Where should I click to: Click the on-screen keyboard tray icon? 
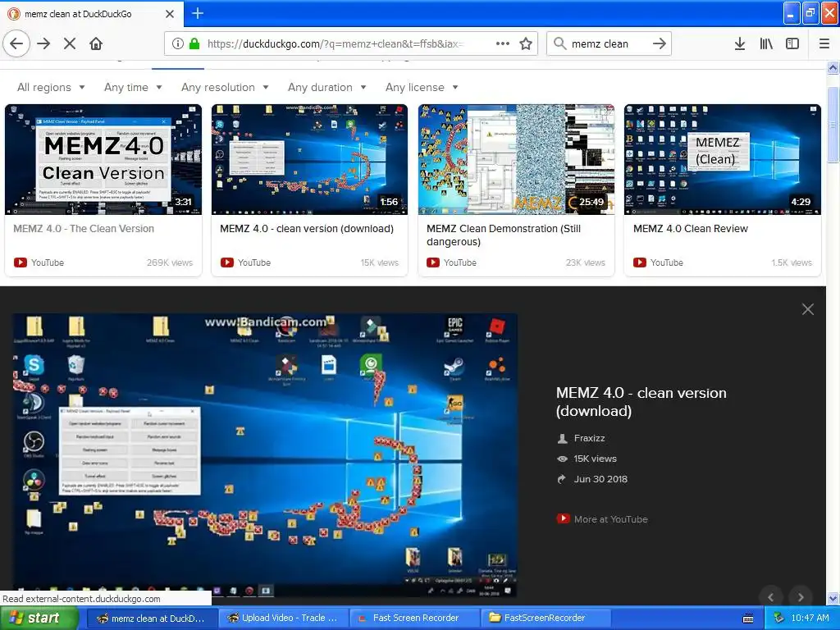click(748, 619)
